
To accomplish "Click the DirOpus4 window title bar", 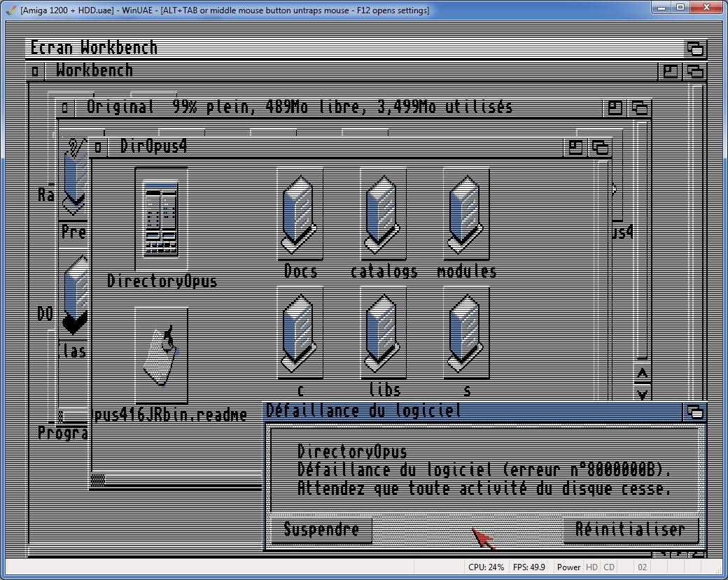I will tap(335, 147).
